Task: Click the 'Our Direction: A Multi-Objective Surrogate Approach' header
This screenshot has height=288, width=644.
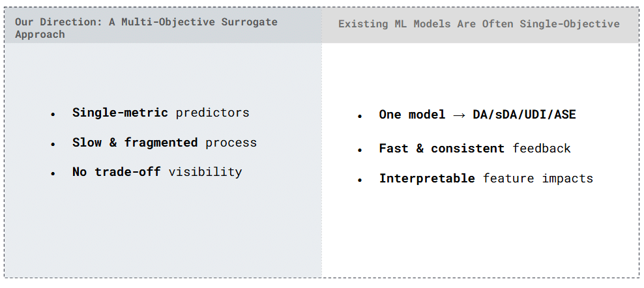Action: [146, 27]
